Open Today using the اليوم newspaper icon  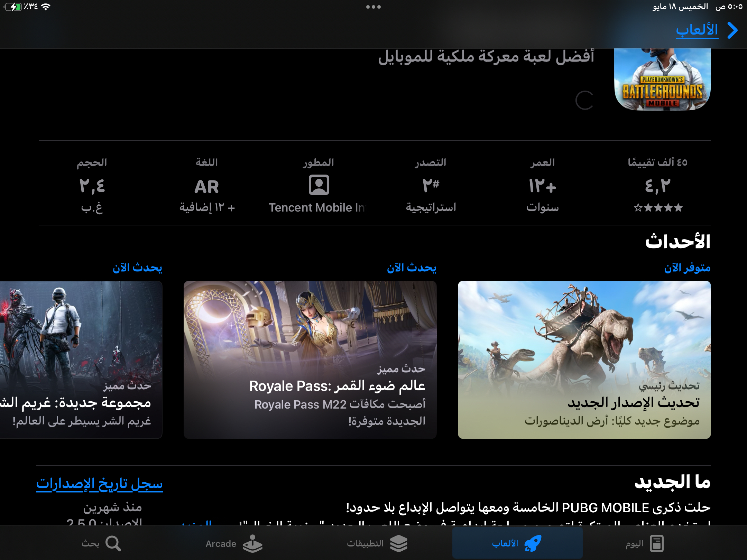(657, 543)
